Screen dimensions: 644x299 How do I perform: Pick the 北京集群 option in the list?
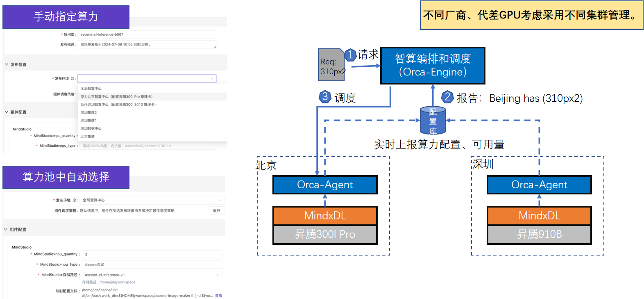(x=88, y=137)
